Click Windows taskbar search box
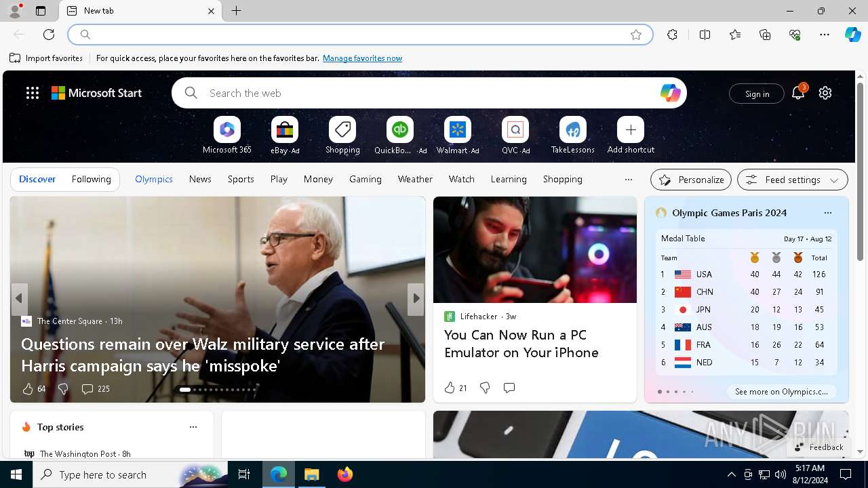Screen dimensions: 868x488 coord(131,474)
